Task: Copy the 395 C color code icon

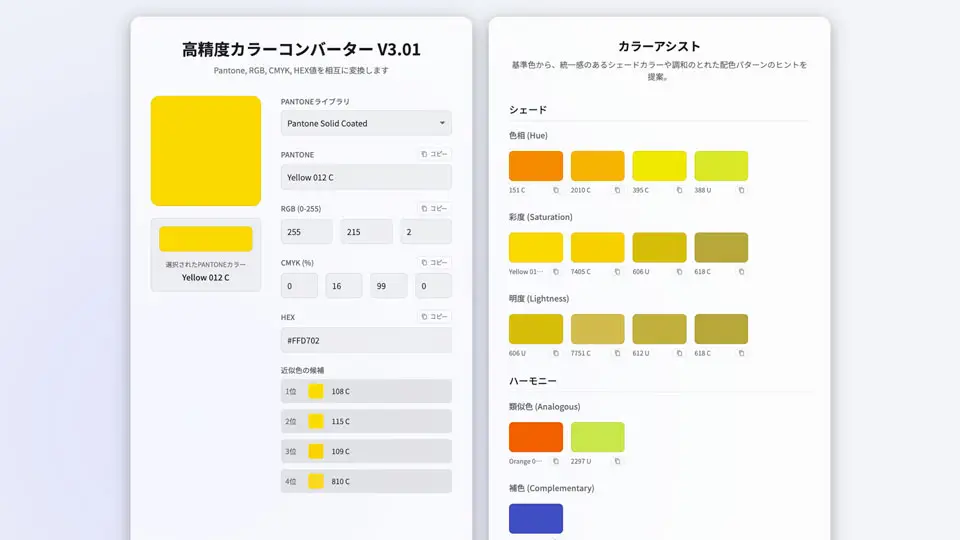Action: click(x=679, y=190)
